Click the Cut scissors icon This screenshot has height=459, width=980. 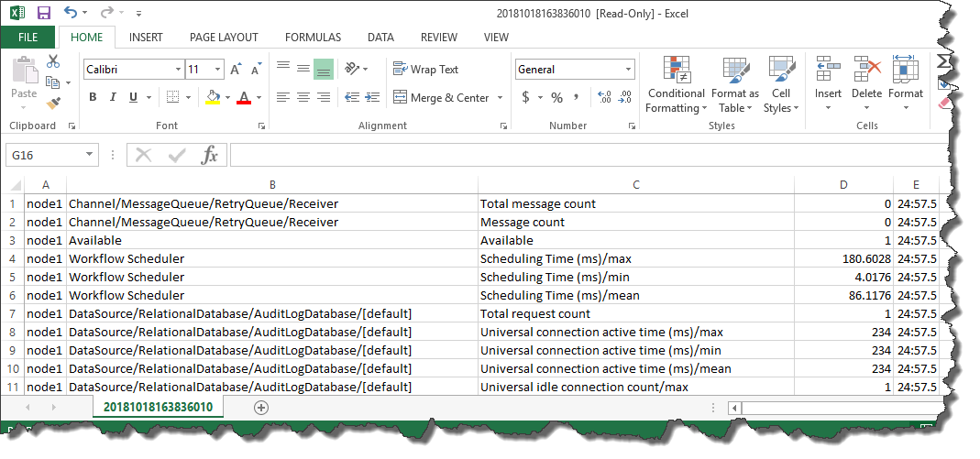tap(53, 61)
